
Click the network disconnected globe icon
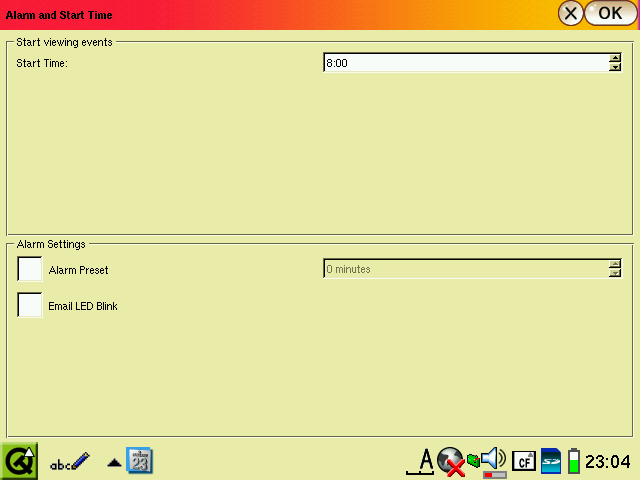452,461
